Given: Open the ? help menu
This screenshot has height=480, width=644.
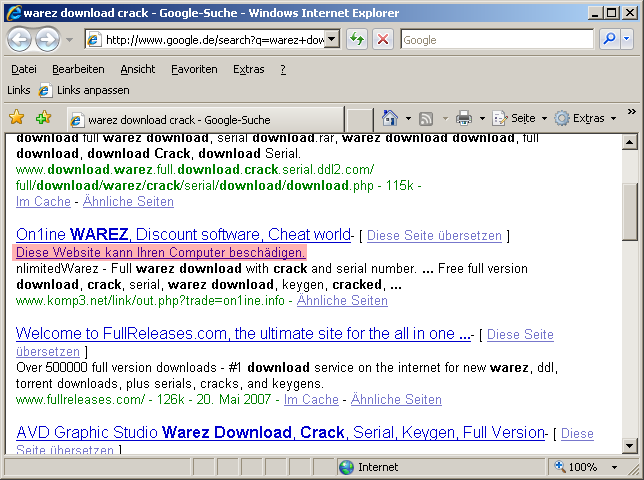Looking at the screenshot, I should click(283, 69).
